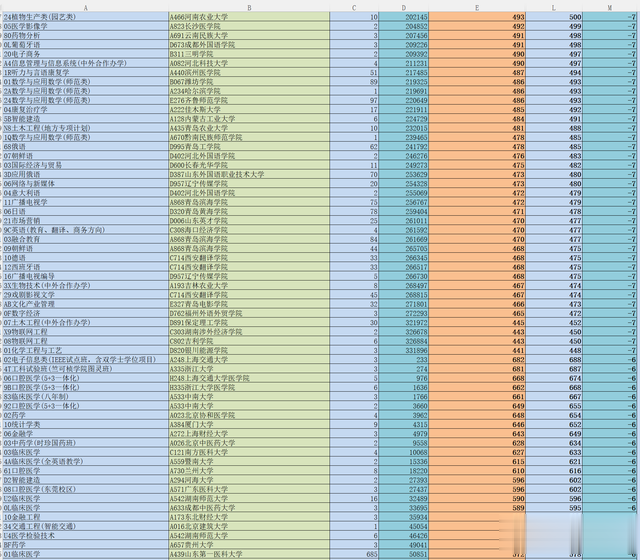640x560 pixels.
Task: Select cell 'N8土木工程(地方专项计划)'
Action: (85, 128)
